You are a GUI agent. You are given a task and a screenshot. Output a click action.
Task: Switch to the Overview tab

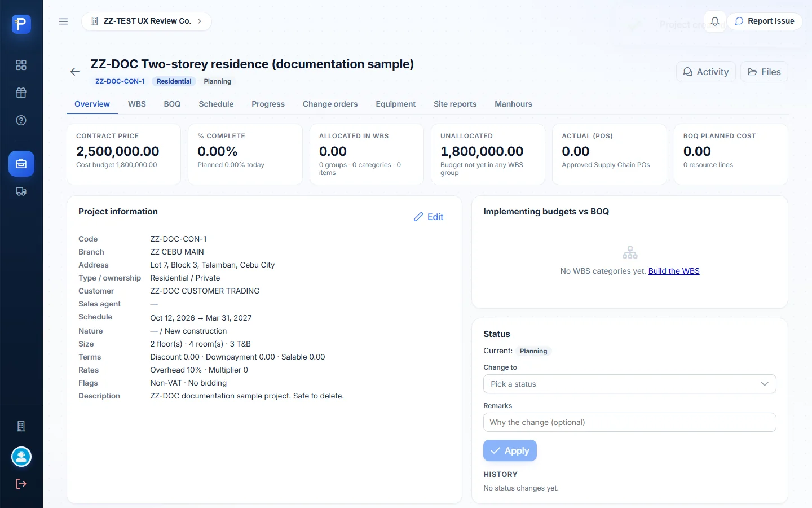pyautogui.click(x=92, y=104)
